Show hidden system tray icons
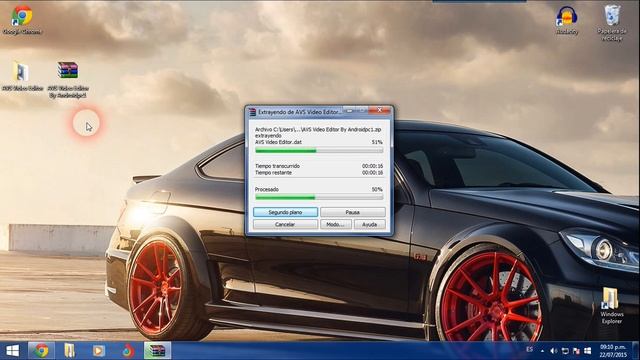The width and height of the screenshot is (640, 360). pyautogui.click(x=542, y=351)
